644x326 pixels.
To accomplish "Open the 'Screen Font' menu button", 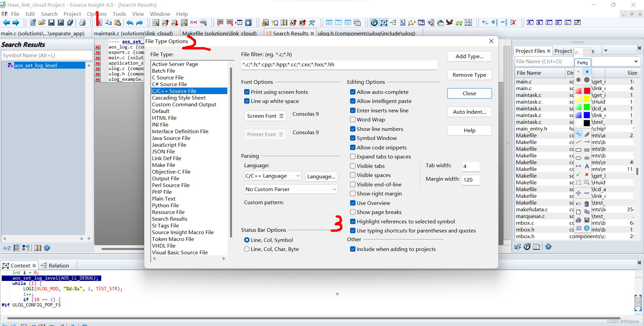I will (265, 116).
